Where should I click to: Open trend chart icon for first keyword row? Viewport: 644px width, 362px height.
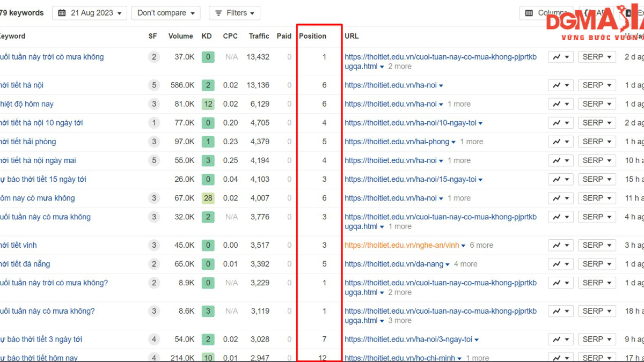(561, 57)
